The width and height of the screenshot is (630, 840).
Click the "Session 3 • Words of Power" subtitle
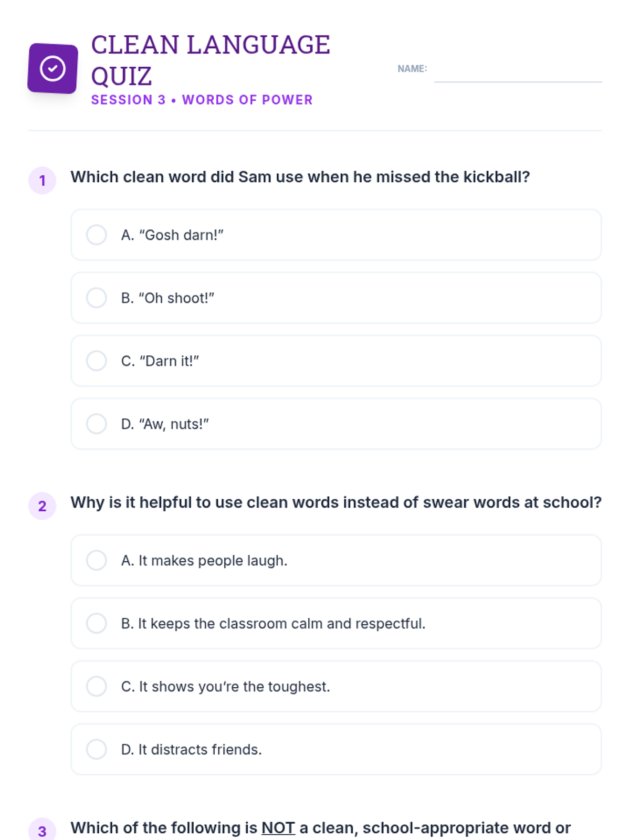tap(202, 100)
